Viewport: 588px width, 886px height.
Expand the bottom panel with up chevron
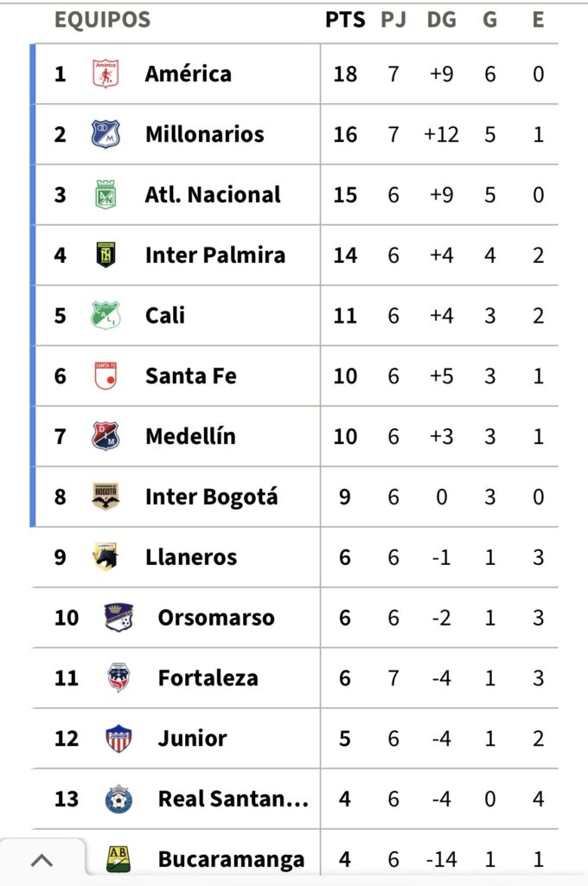click(42, 861)
